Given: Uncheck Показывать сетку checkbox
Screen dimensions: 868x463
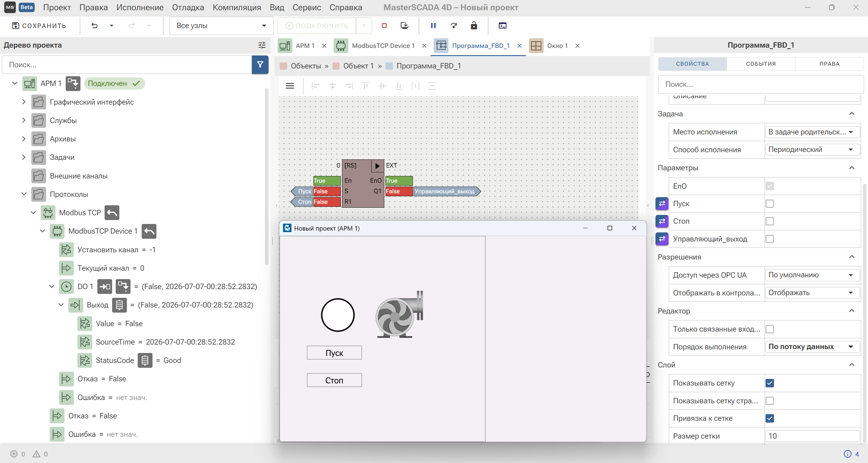Looking at the screenshot, I should (x=770, y=383).
